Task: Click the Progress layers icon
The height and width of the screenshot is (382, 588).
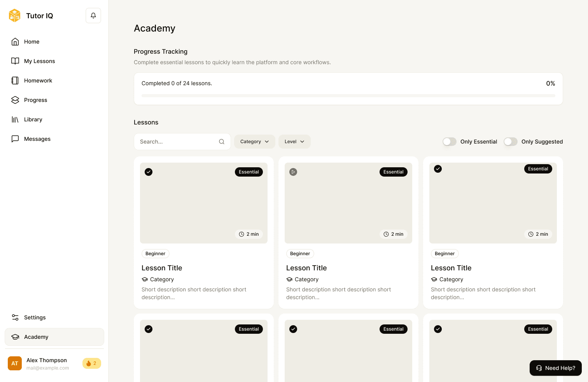Action: 15,100
